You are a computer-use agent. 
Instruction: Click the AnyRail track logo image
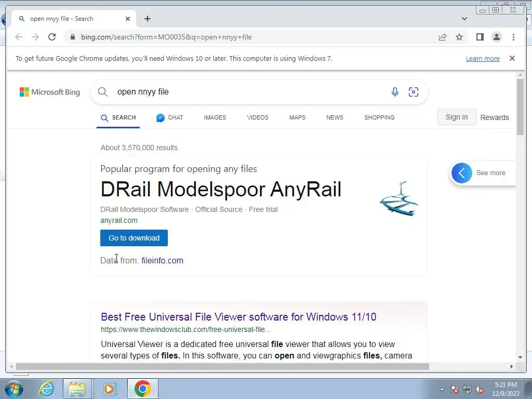[399, 199]
